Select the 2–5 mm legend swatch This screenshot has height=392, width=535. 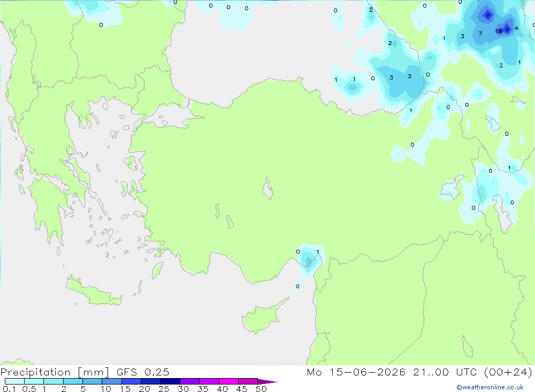pyautogui.click(x=73, y=381)
